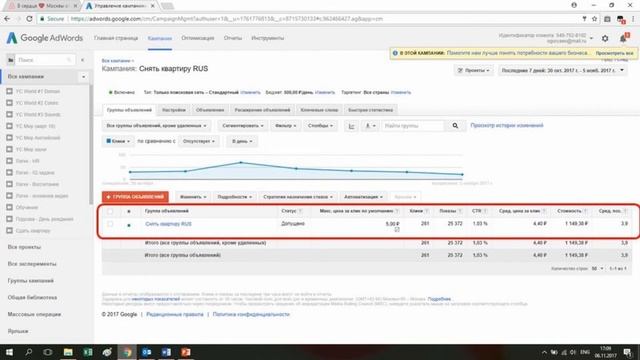Click Просмотреть все in yellow notice
This screenshot has width=640, height=360.
pos(614,53)
